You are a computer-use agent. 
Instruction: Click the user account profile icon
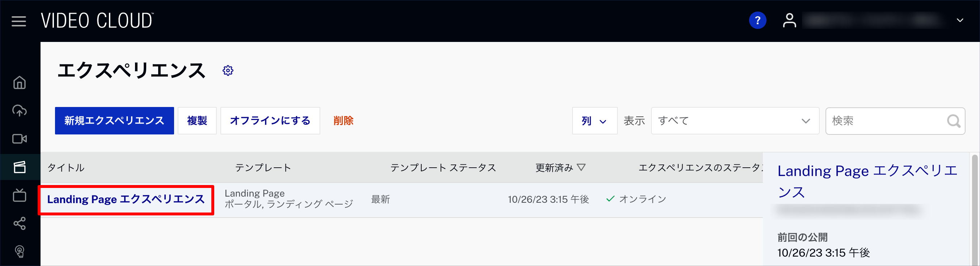tap(789, 20)
